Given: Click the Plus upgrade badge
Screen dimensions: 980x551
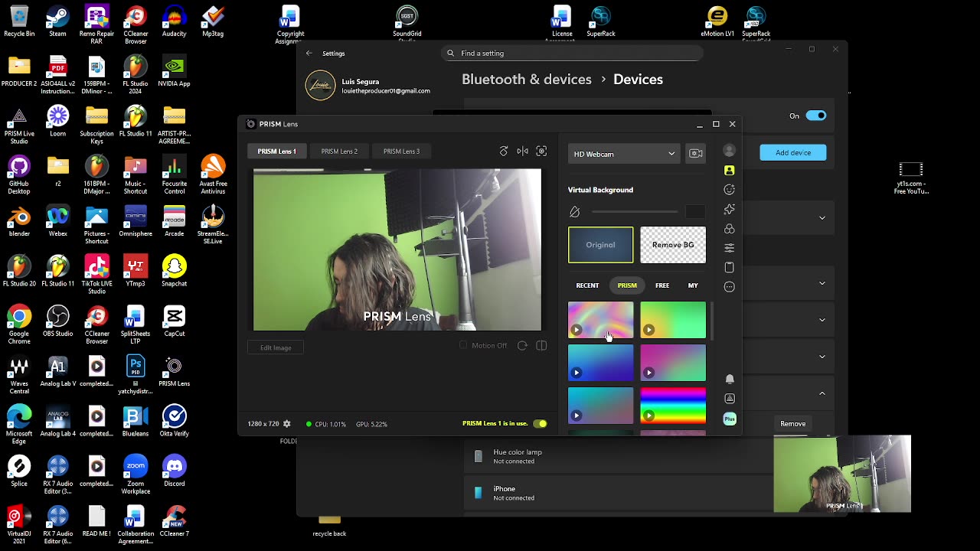Looking at the screenshot, I should [x=730, y=419].
